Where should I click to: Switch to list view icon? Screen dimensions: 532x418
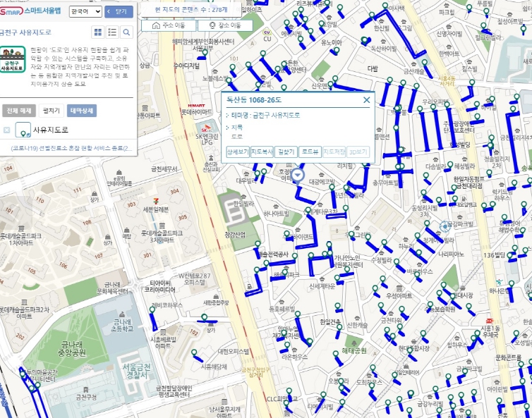point(112,32)
